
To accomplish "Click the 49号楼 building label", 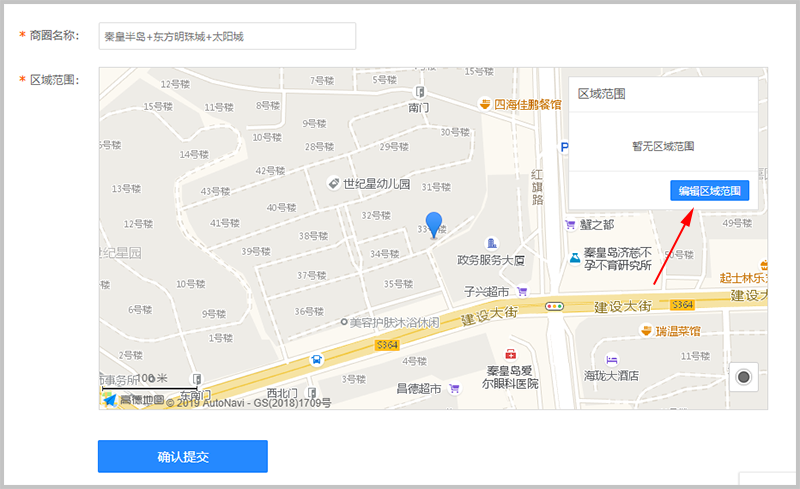I will tap(737, 223).
